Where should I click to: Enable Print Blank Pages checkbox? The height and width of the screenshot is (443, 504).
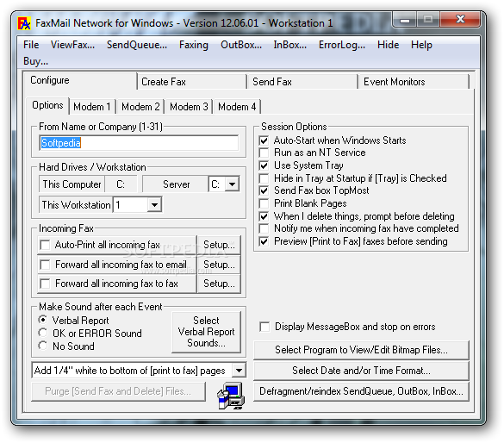264,203
